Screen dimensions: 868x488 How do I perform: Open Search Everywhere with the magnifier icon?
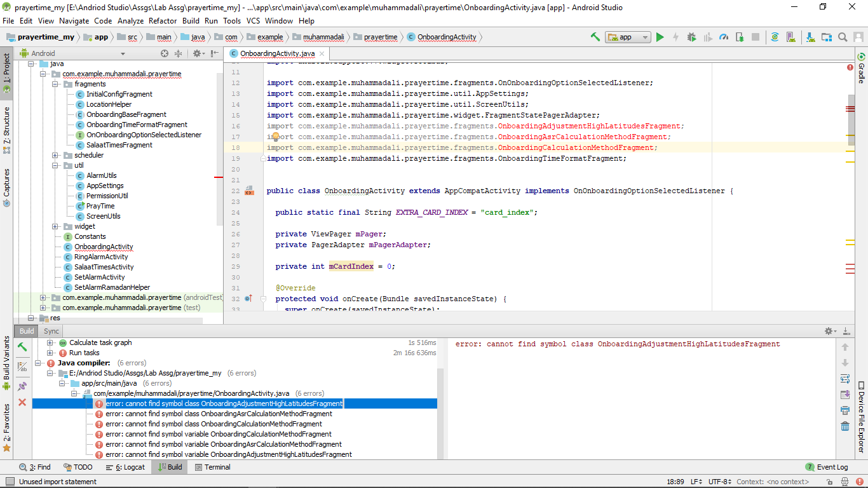click(x=843, y=37)
